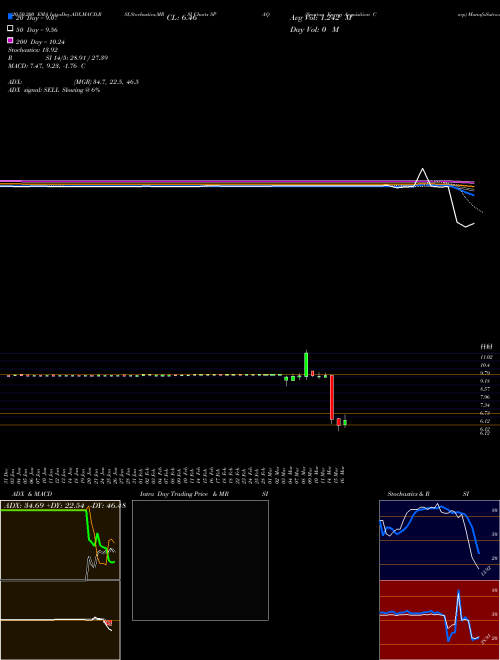The image size is (500, 660).
Task: Select the '50 Day = 9.56' label
Action: click(x=37, y=30)
